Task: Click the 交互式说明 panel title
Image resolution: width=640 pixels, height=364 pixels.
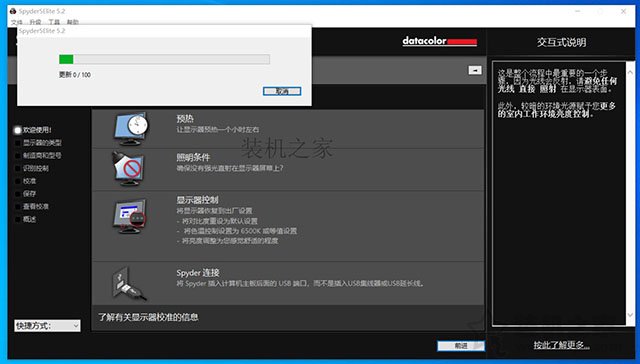Action: tap(561, 42)
